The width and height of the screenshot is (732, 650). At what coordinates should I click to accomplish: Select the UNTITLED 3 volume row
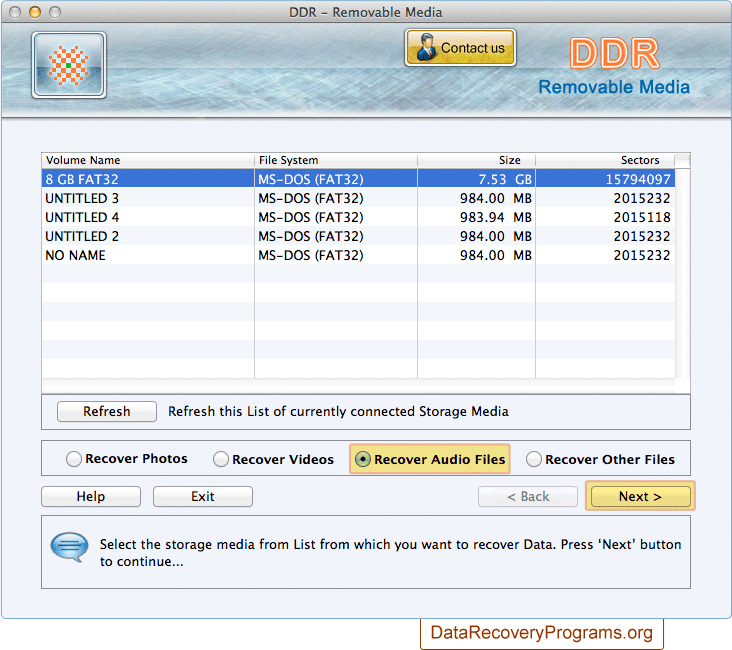(x=358, y=198)
